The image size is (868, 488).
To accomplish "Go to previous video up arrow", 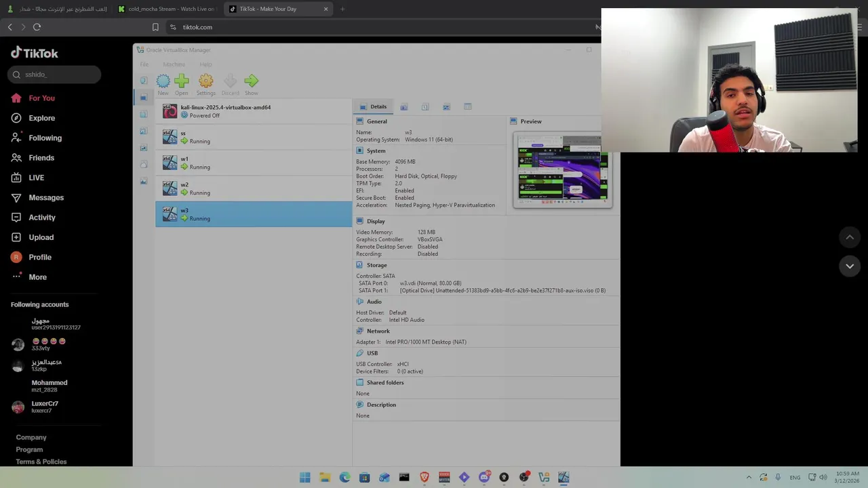I will [850, 237].
